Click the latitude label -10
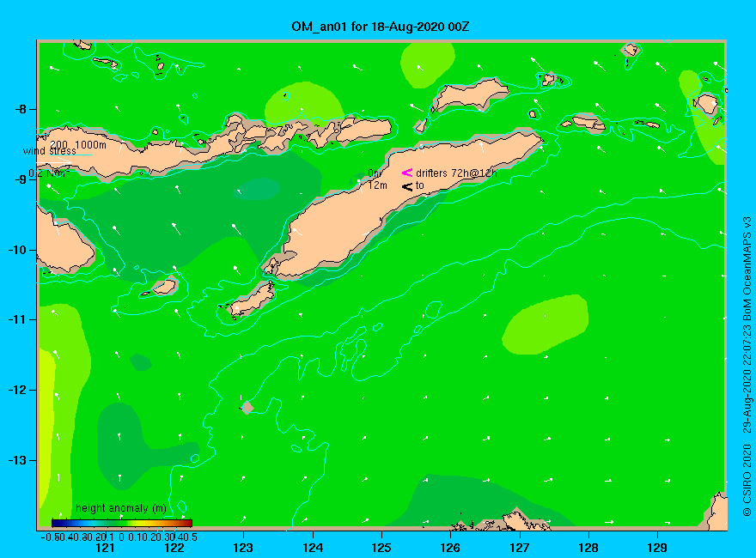The image size is (756, 558). [x=18, y=250]
